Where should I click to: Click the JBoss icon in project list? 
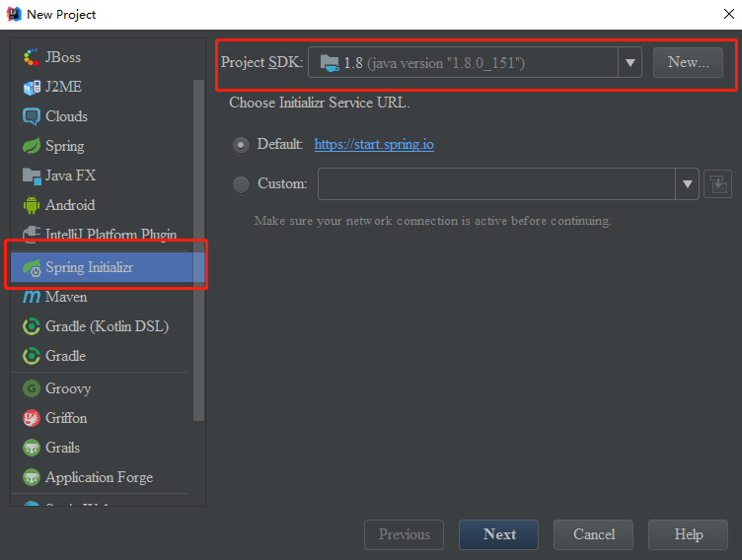(32, 57)
